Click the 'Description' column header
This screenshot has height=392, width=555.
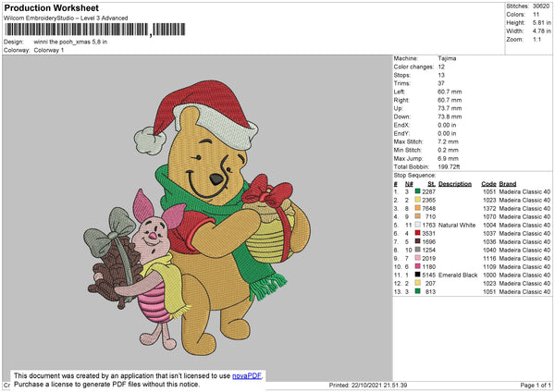pos(455,184)
